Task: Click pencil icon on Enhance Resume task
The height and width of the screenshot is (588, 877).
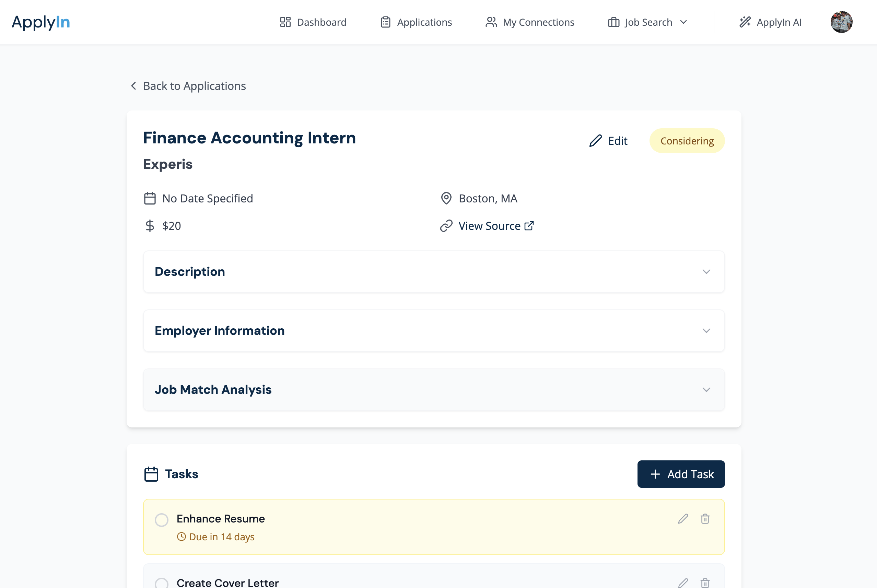Action: [x=683, y=519]
